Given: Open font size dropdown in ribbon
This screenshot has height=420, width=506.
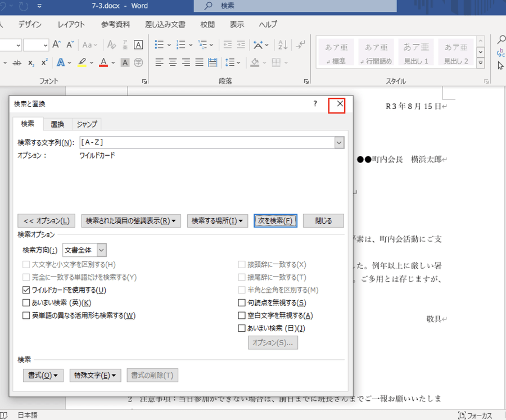Looking at the screenshot, I should click(x=46, y=45).
